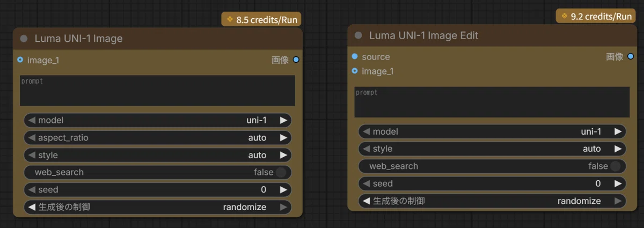Select previous model in Luma UNI-1 Image

32,120
